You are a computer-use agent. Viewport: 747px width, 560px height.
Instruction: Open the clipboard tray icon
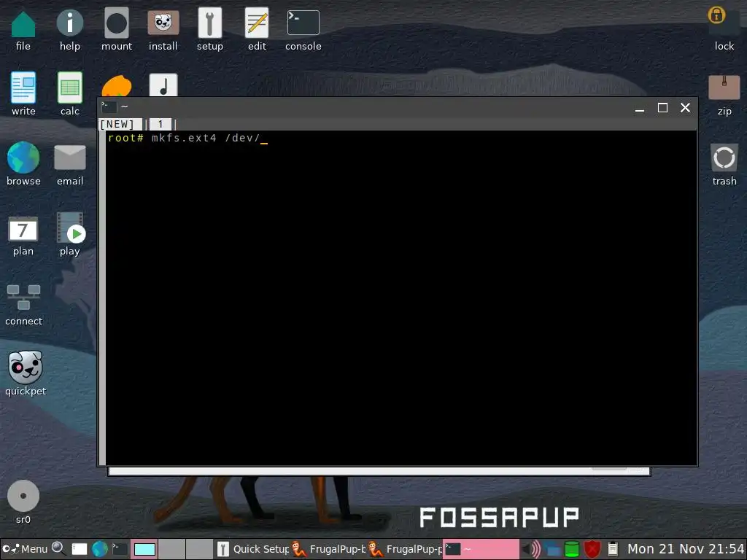[x=613, y=549]
